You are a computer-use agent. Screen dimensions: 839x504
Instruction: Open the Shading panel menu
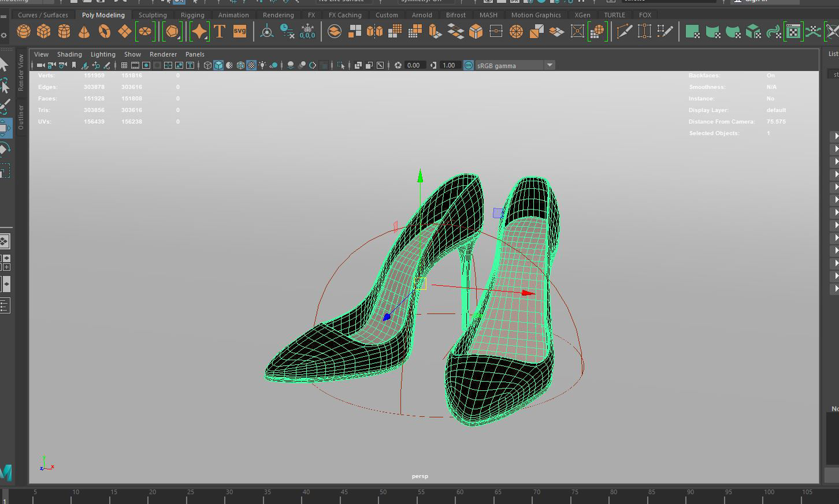tap(69, 54)
